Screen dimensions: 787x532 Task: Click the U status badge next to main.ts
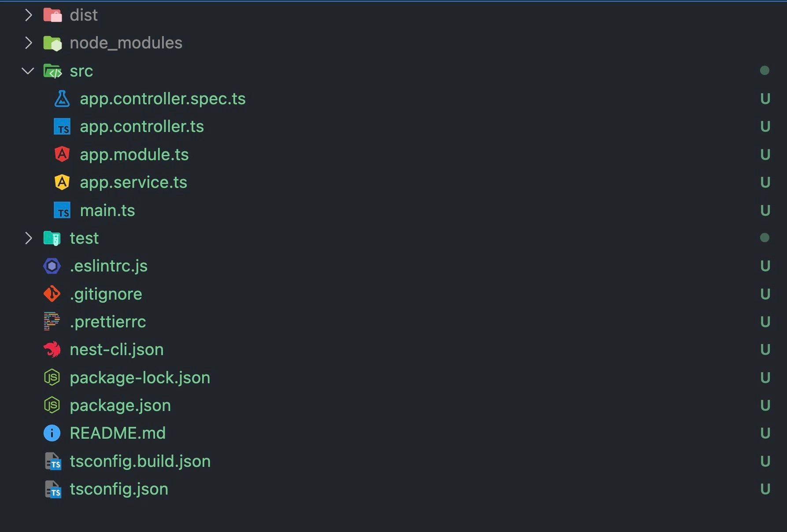click(765, 210)
